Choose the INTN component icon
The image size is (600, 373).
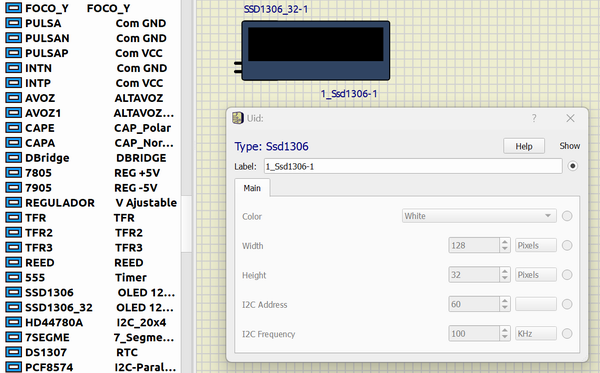point(13,68)
